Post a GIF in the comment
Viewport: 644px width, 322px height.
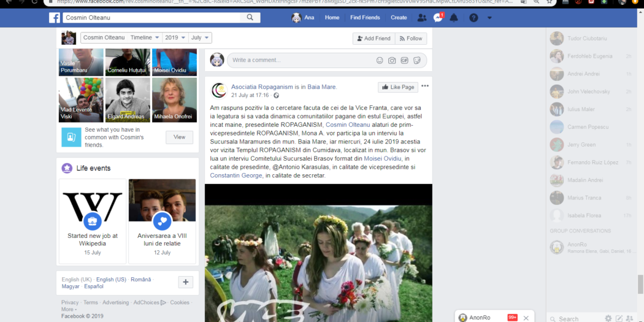pyautogui.click(x=405, y=60)
